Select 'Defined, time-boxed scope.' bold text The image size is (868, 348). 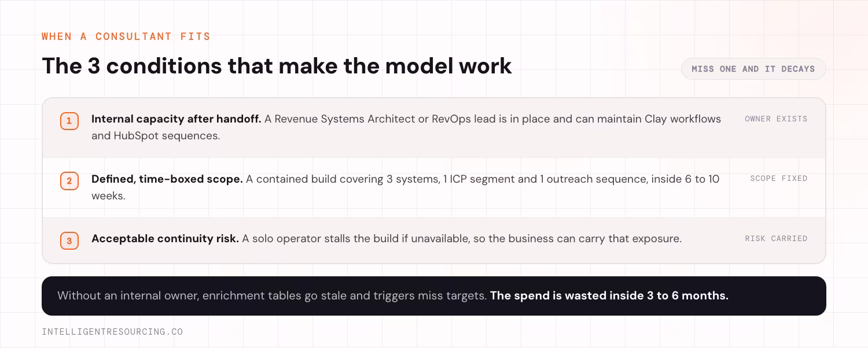click(167, 179)
